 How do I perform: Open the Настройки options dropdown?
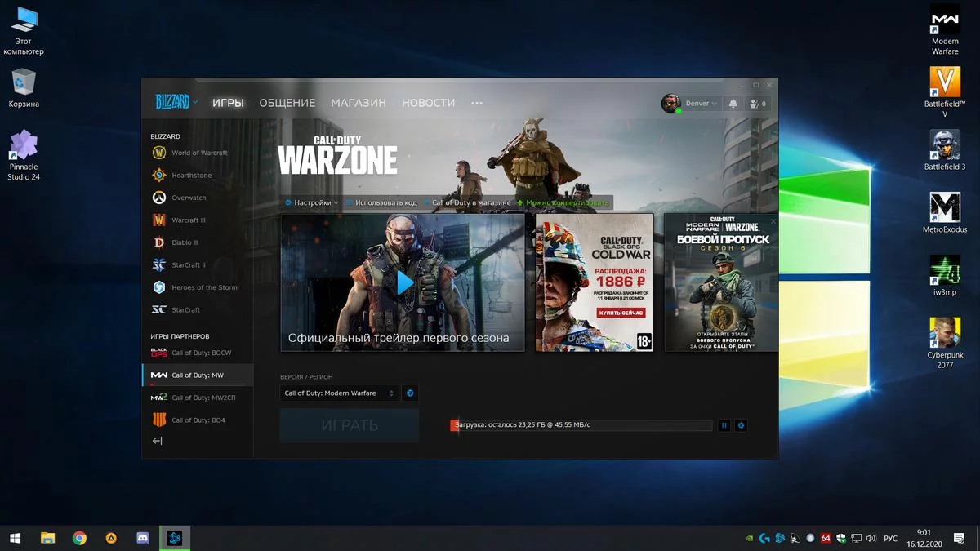pos(312,202)
